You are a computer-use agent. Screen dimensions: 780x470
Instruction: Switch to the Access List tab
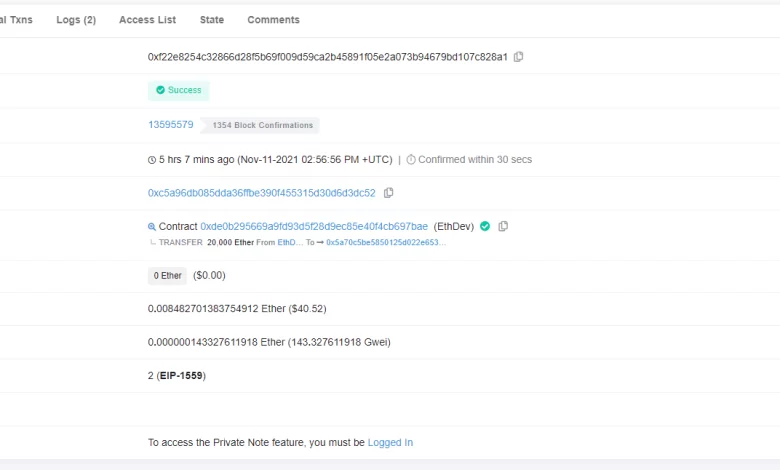point(147,20)
